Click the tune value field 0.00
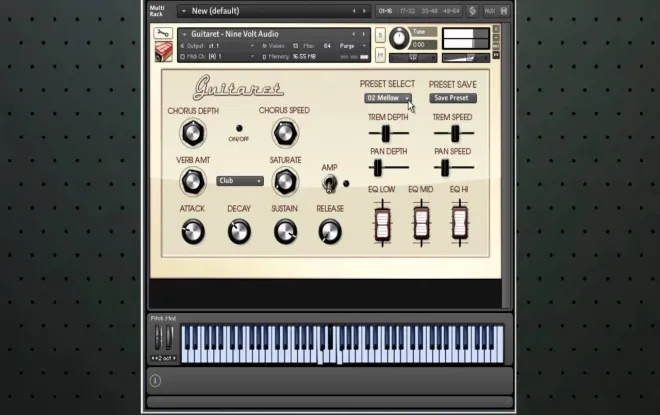The width and height of the screenshot is (660, 415). (423, 45)
